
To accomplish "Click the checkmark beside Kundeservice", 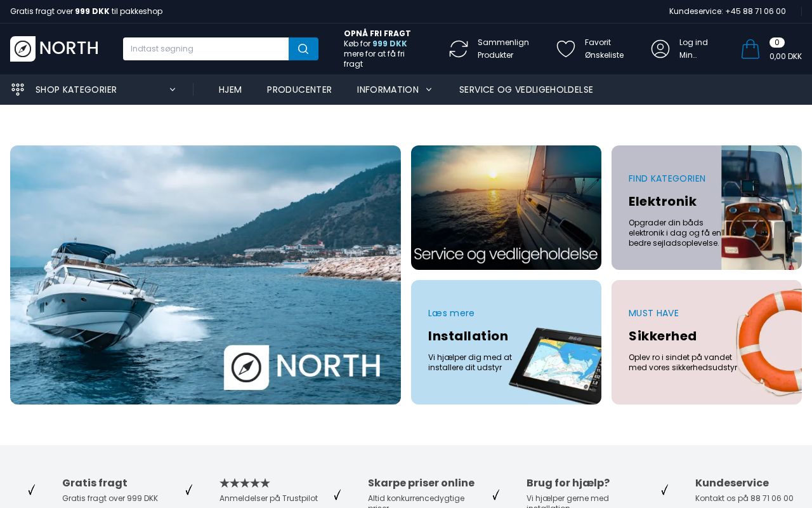I will [665, 490].
